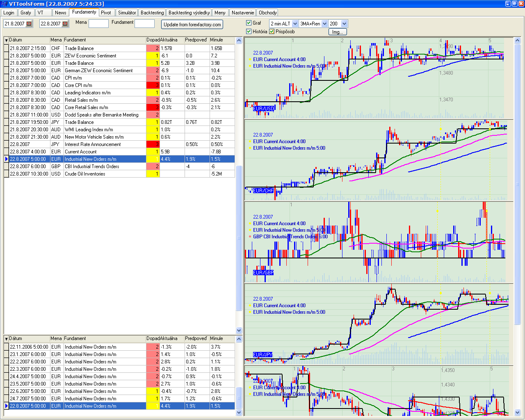Click the charts panel vertical scrollbar thumb

[x=517, y=184]
